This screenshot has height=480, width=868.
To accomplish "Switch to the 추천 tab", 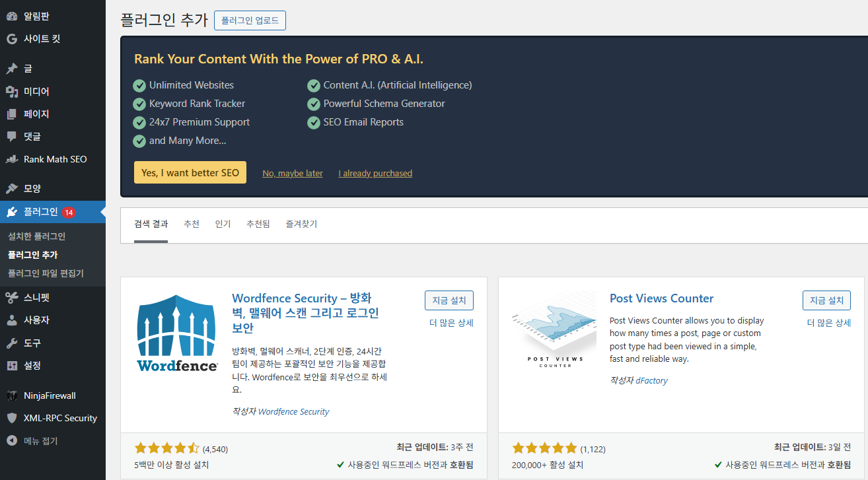I will (x=192, y=224).
